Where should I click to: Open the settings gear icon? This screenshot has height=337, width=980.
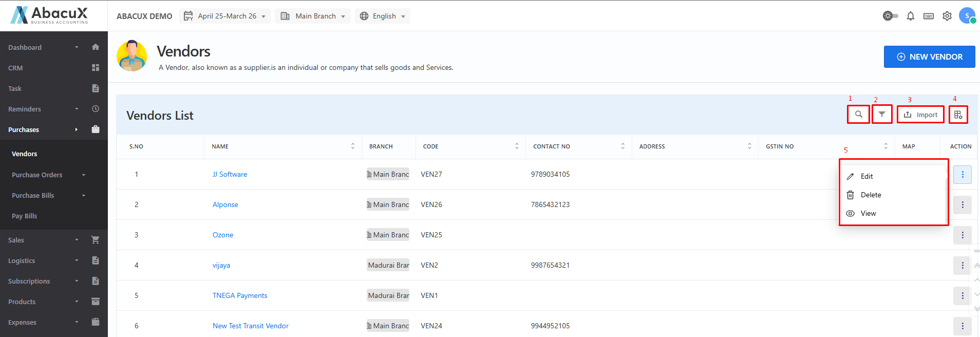947,16
